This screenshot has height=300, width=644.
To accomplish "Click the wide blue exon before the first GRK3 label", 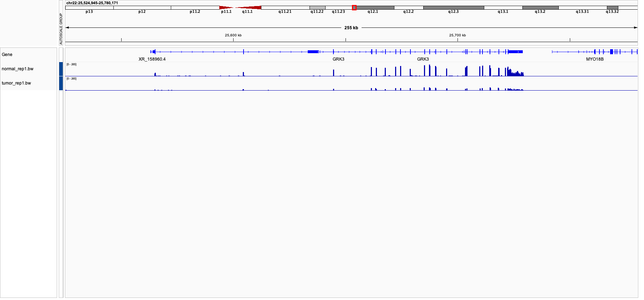I will pos(313,52).
